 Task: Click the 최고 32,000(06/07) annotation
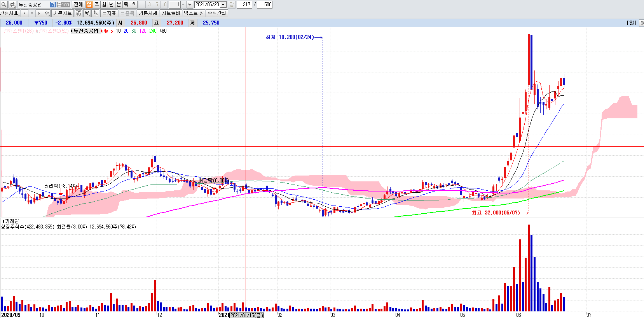point(496,213)
